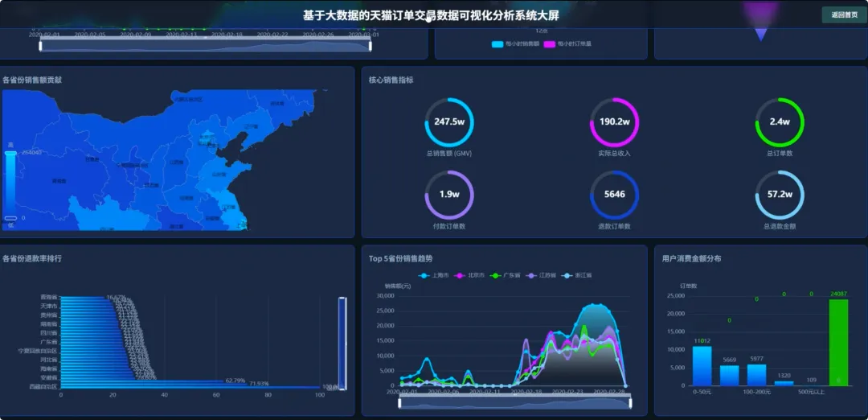Click the top chart zoom right handle
The width and height of the screenshot is (868, 420).
370,45
